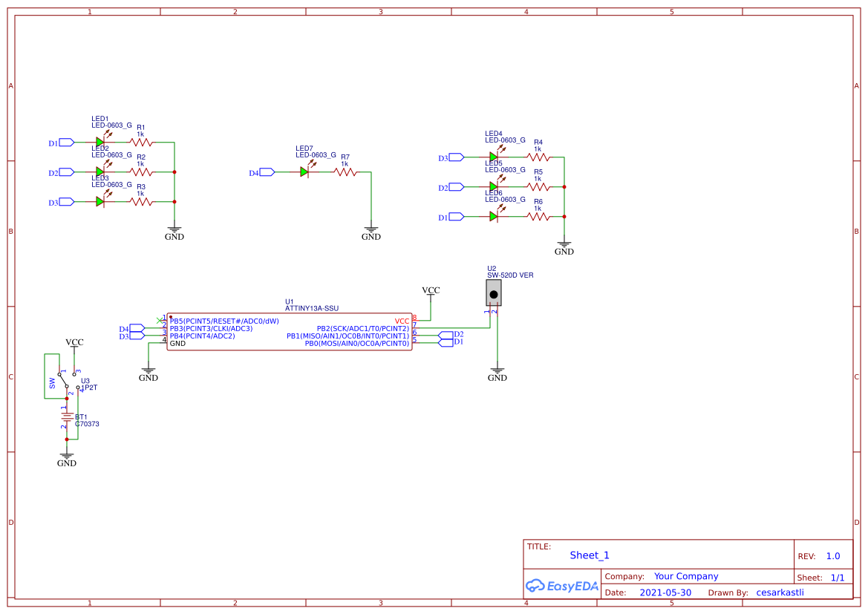The width and height of the screenshot is (868, 614).
Task: Click the EasyEDA logo in title block
Action: pos(562,586)
